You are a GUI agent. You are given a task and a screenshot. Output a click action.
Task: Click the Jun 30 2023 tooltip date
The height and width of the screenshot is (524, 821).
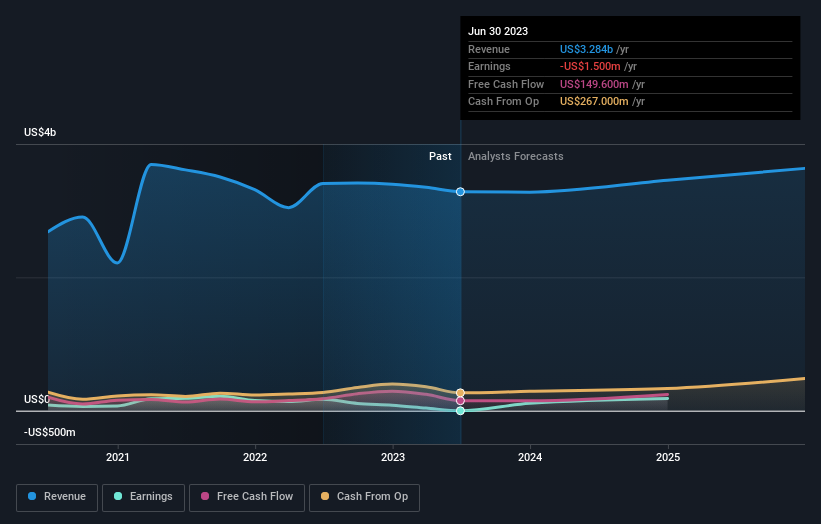(x=498, y=31)
